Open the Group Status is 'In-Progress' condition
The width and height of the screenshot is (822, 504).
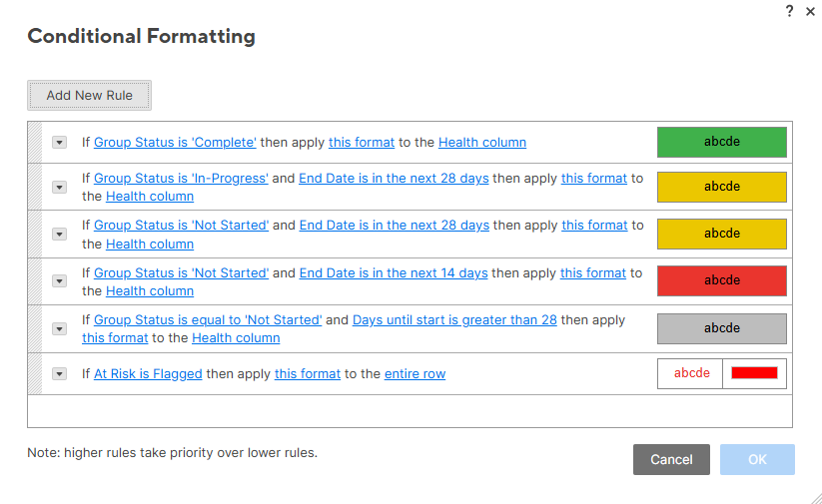click(x=181, y=178)
